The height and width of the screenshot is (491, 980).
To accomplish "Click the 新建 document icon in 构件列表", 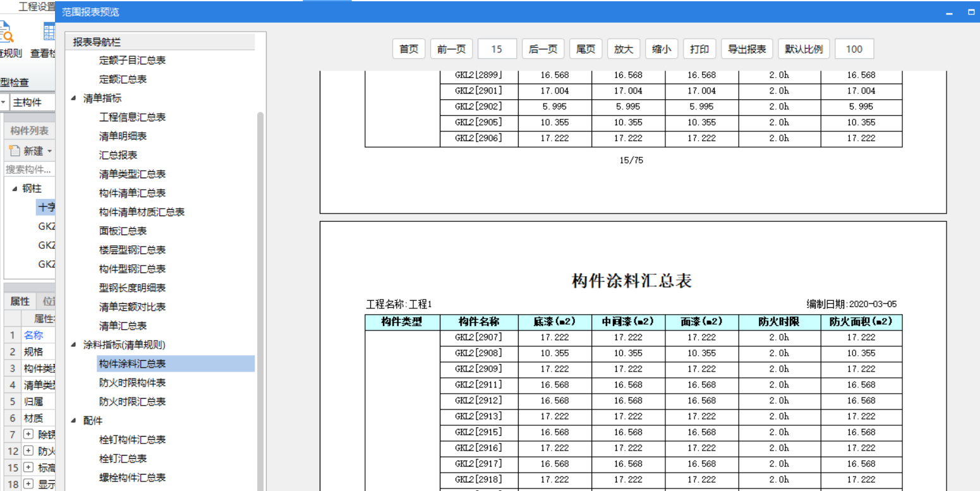I will [x=14, y=151].
